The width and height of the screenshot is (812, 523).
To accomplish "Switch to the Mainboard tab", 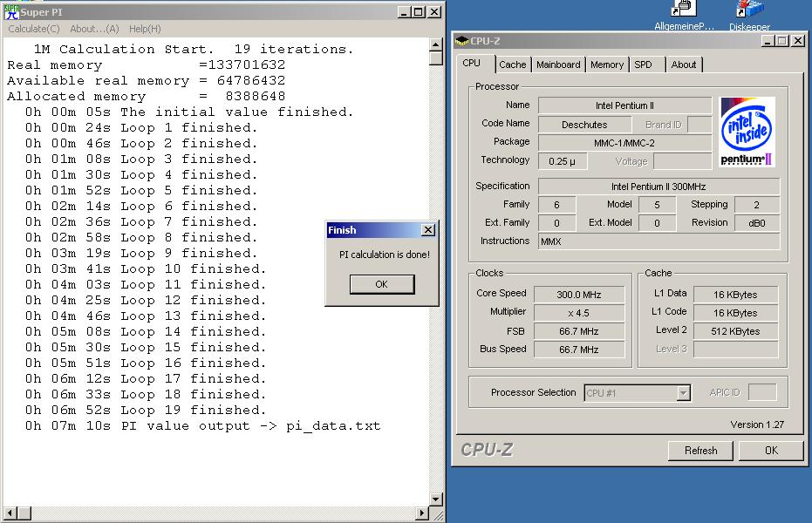I will pos(558,65).
